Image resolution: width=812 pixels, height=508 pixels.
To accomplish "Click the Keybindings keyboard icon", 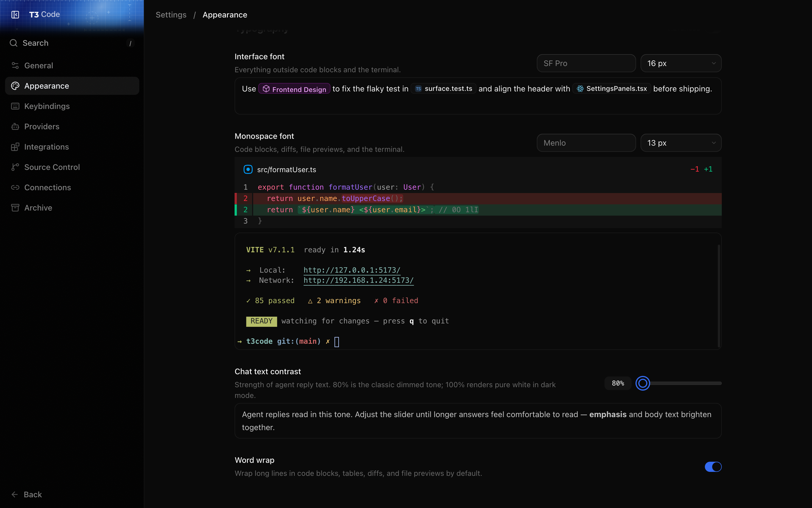I will (15, 106).
